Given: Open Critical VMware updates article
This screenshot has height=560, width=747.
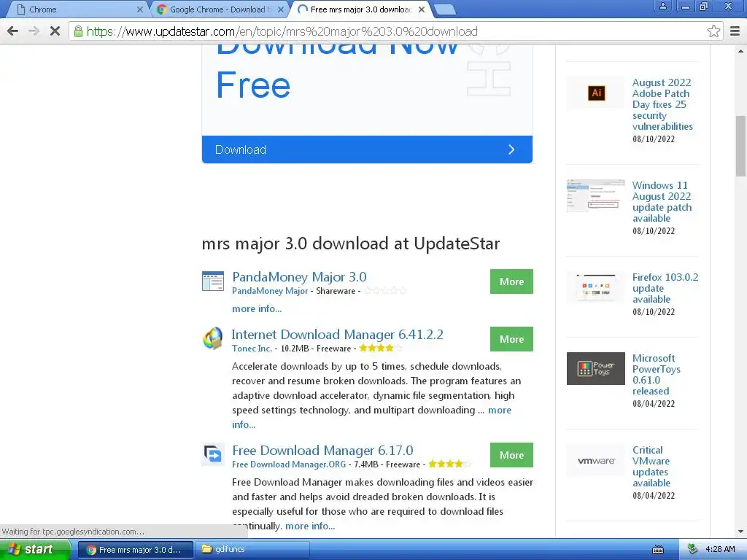Looking at the screenshot, I should coord(651,466).
